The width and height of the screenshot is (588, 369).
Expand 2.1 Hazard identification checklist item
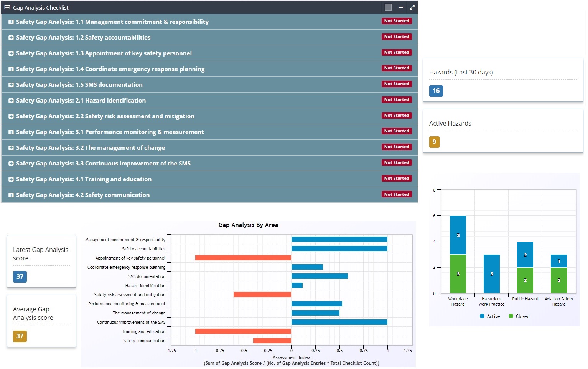(11, 101)
